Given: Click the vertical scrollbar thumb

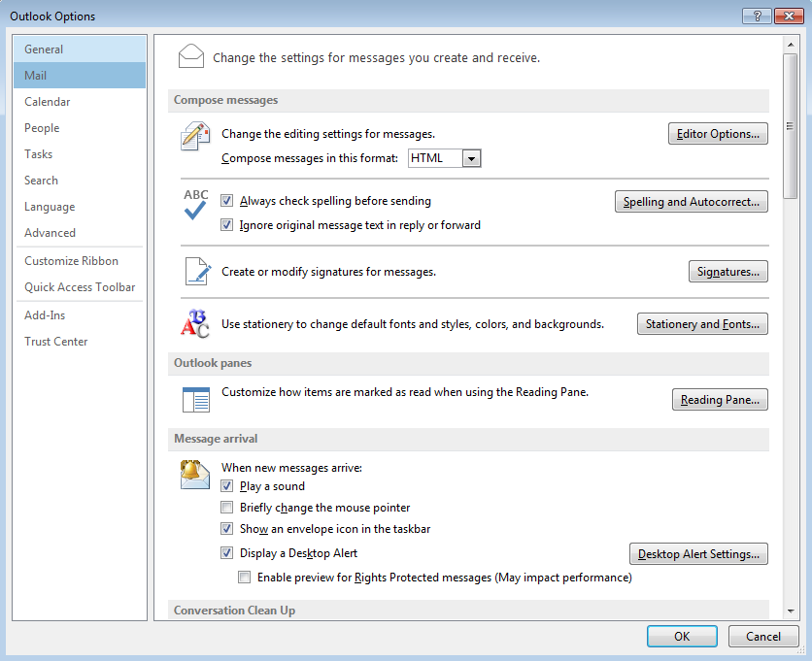Looking at the screenshot, I should tap(791, 126).
